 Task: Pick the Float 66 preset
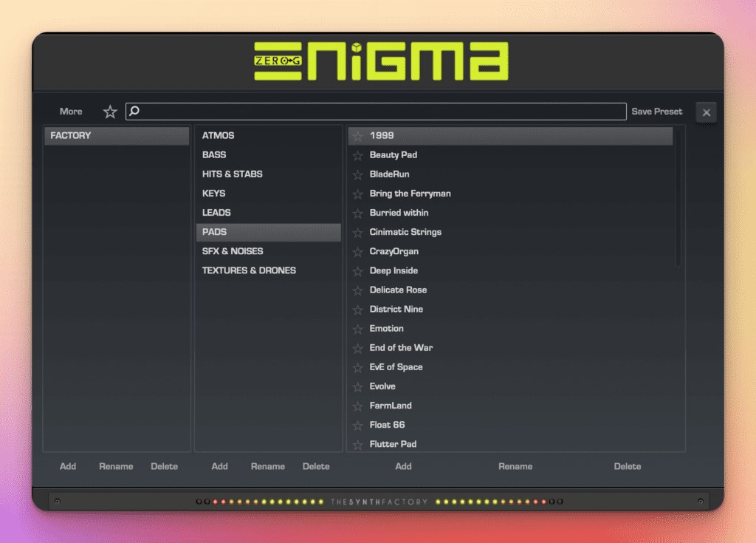click(x=511, y=426)
